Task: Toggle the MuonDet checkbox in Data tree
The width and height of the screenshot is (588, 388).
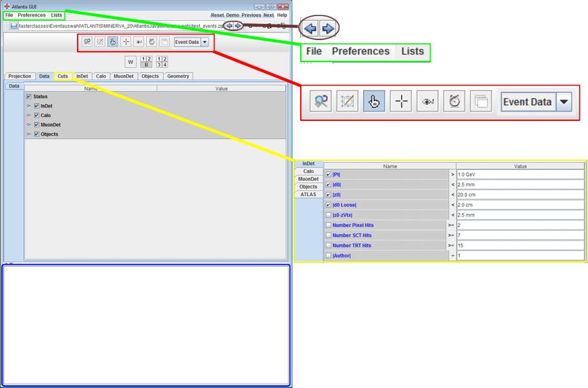Action: coord(36,125)
